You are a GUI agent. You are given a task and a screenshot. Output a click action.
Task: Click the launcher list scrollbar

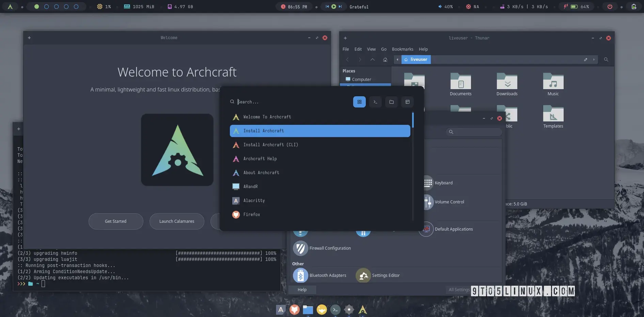(413, 120)
